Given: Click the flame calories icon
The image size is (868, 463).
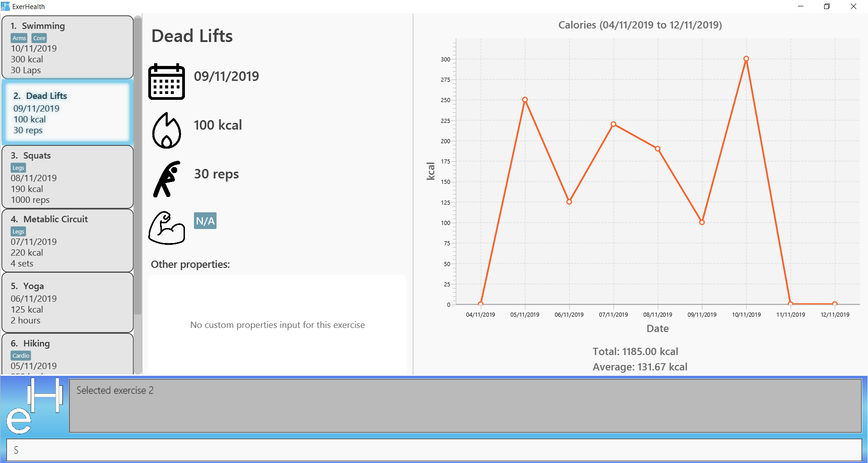Looking at the screenshot, I should 166,130.
